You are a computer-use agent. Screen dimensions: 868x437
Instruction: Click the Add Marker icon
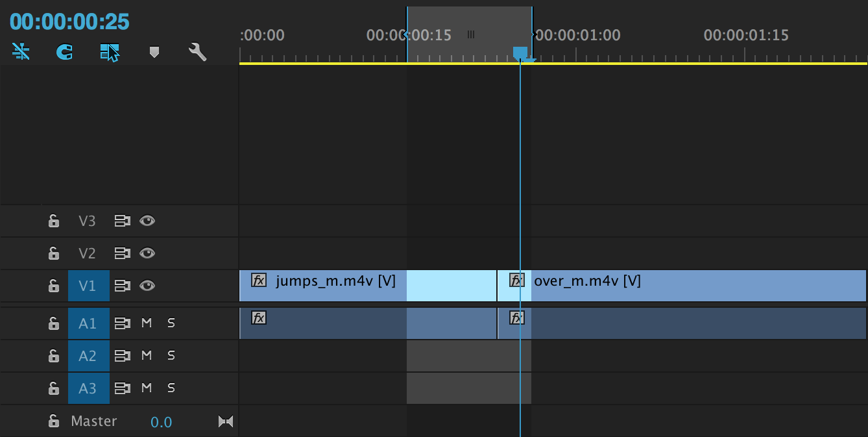tap(154, 52)
